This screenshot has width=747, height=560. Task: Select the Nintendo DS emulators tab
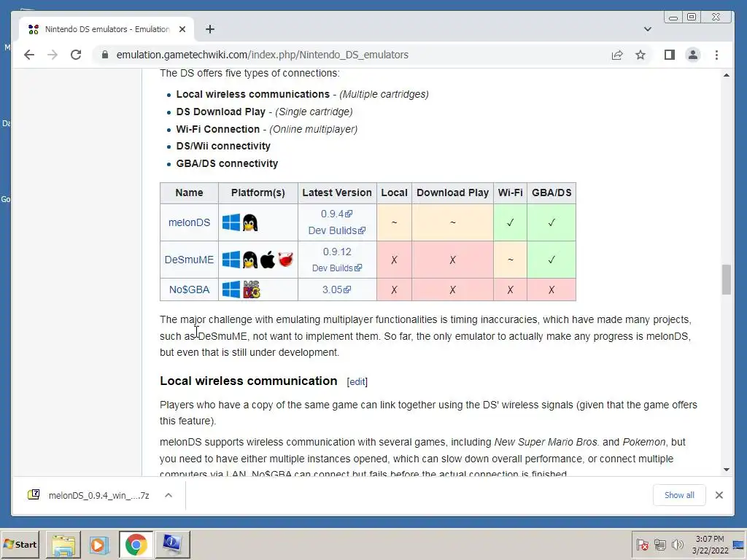coord(107,29)
